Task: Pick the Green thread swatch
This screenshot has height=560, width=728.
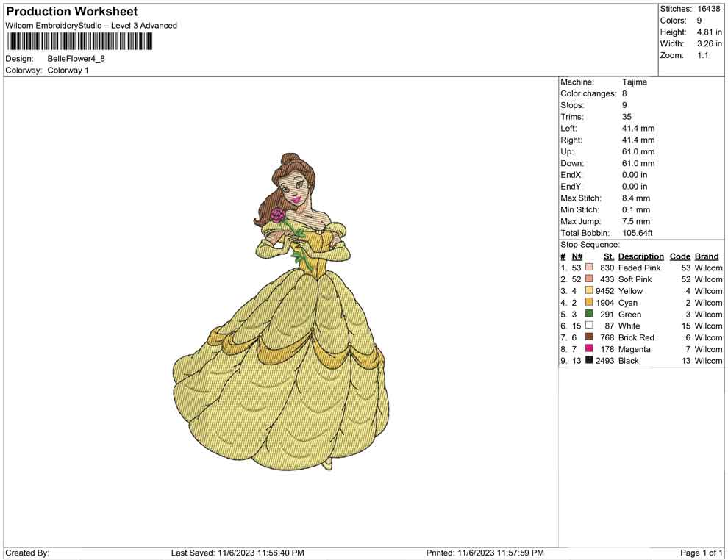Action: (x=589, y=314)
